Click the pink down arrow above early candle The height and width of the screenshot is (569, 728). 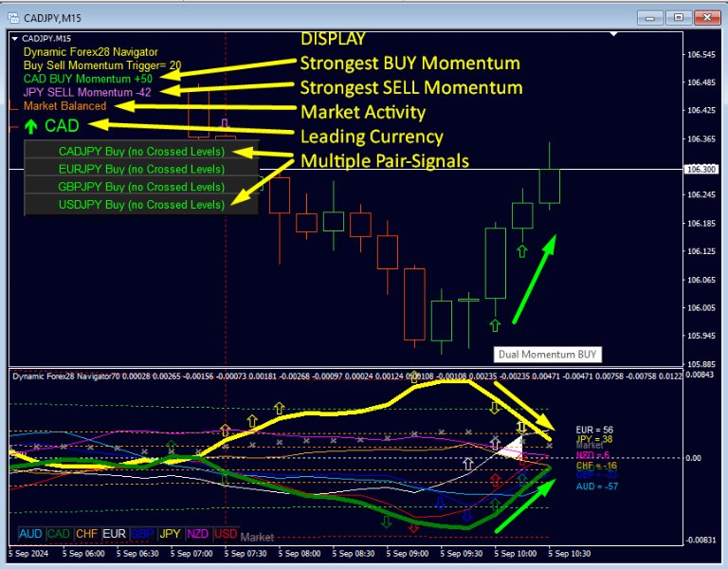(x=226, y=123)
